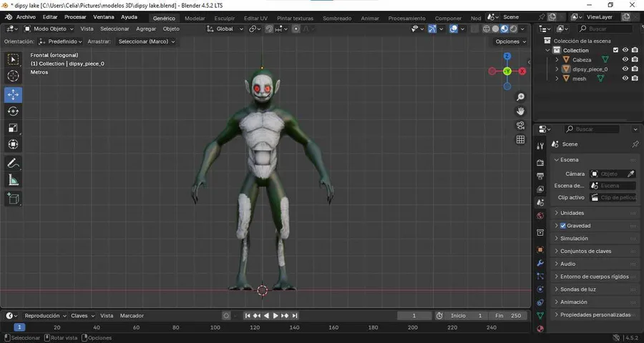The image size is (644, 343).
Task: Switch to the Modelar workspace tab
Action: coord(195,18)
